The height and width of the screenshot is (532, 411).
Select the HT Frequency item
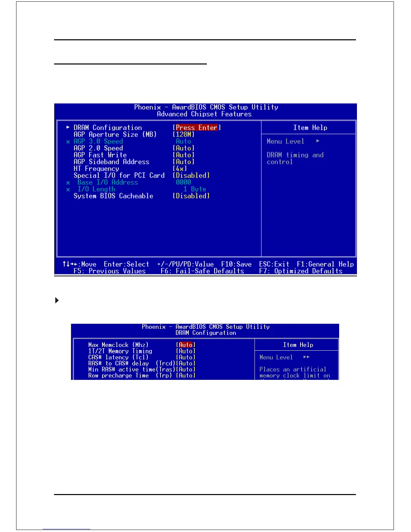tap(96, 169)
